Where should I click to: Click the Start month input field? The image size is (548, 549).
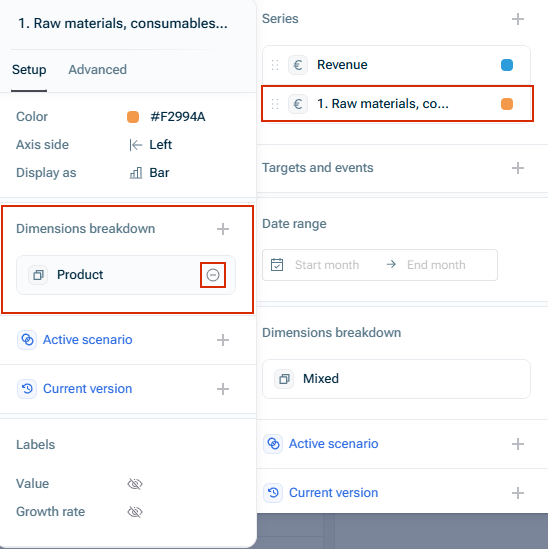point(327,265)
